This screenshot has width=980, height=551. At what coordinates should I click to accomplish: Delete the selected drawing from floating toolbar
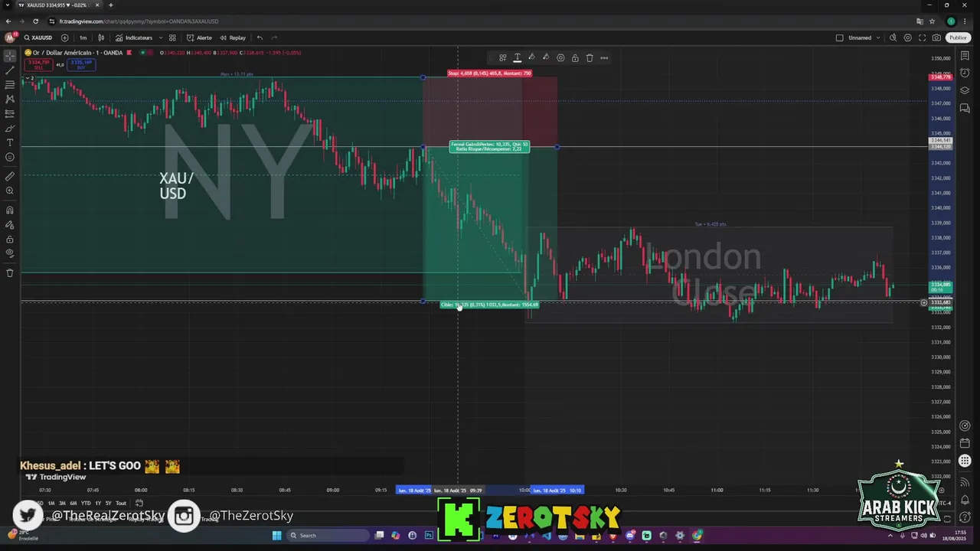pyautogui.click(x=590, y=57)
